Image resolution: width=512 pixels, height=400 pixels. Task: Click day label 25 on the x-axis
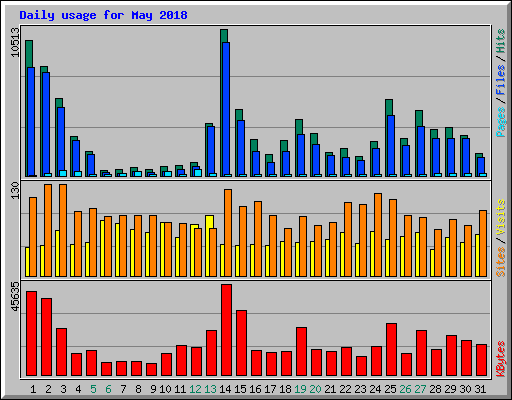[x=390, y=389]
